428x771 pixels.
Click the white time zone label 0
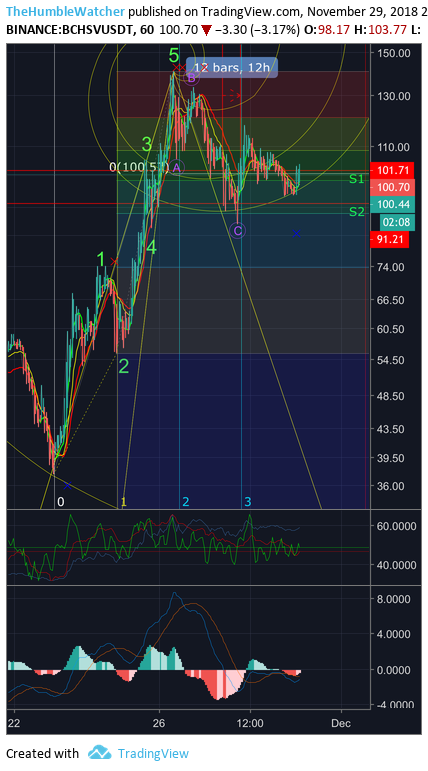click(x=61, y=502)
